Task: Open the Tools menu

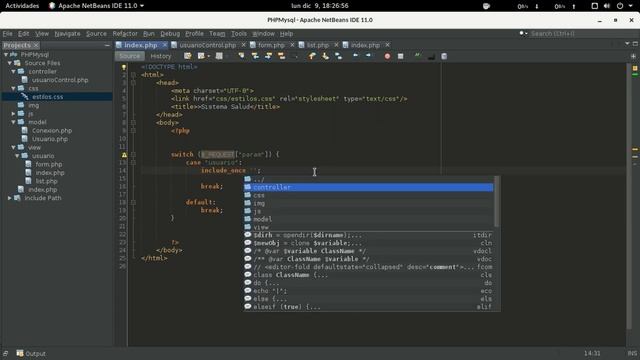Action: (239, 33)
